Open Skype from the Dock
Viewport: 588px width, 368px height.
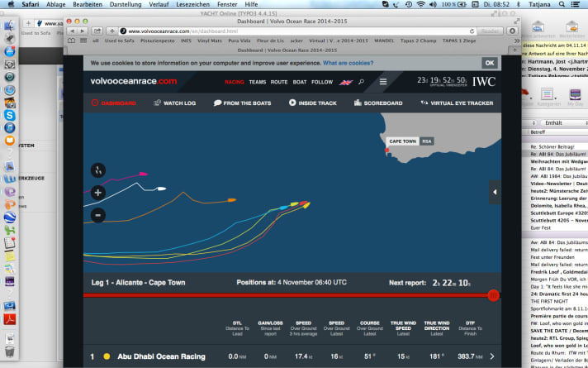coord(10,115)
